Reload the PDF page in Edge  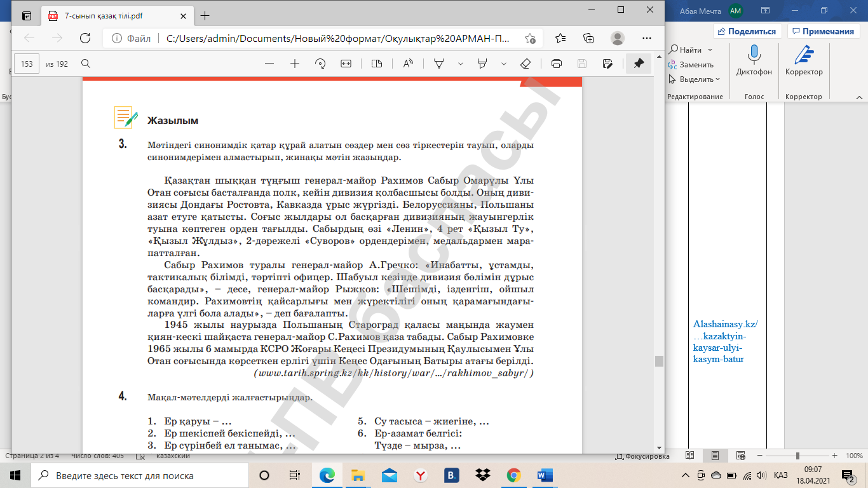click(x=85, y=38)
